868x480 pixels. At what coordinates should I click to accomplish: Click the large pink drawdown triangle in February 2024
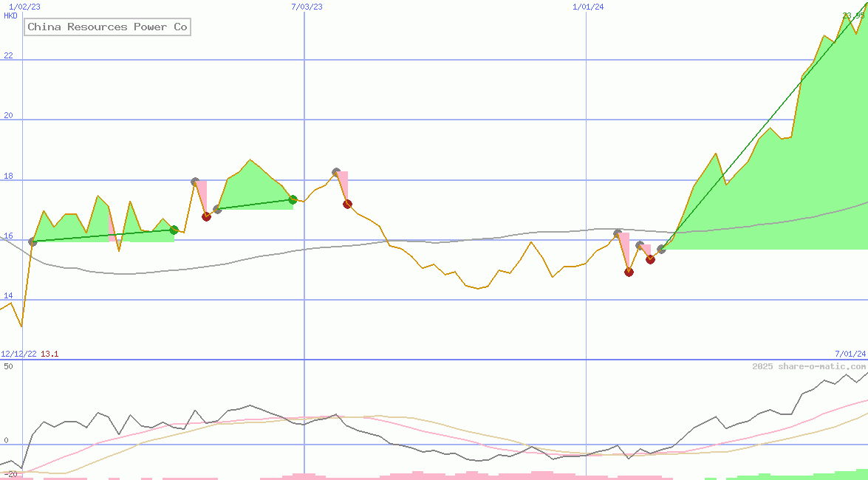[625, 245]
